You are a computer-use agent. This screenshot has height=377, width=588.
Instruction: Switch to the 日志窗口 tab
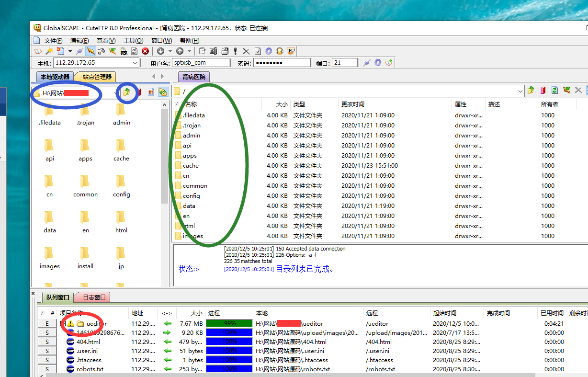93,297
